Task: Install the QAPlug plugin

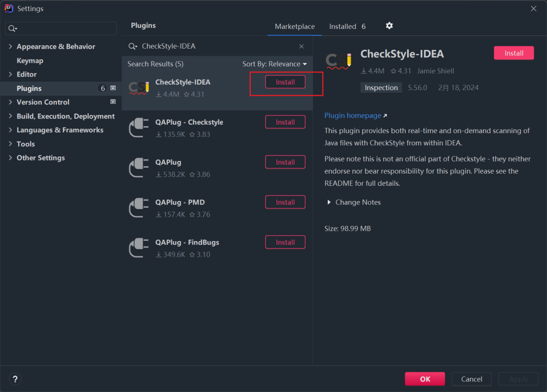Action: pos(285,162)
